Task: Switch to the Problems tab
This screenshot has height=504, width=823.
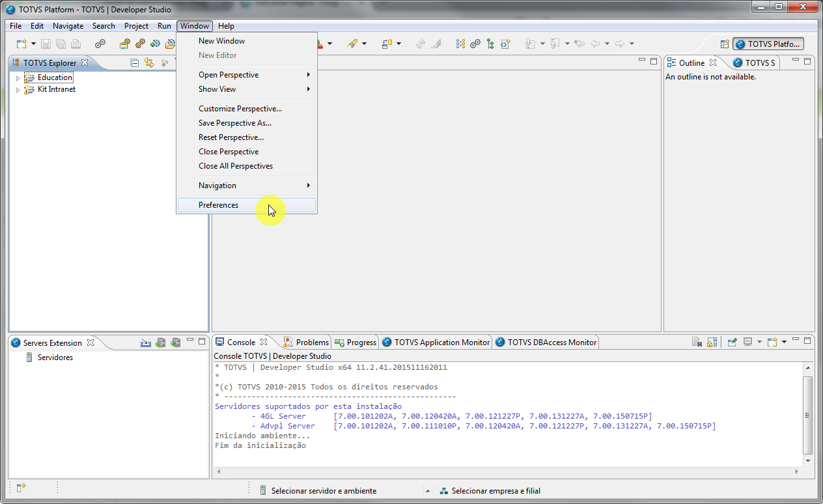Action: [x=307, y=342]
